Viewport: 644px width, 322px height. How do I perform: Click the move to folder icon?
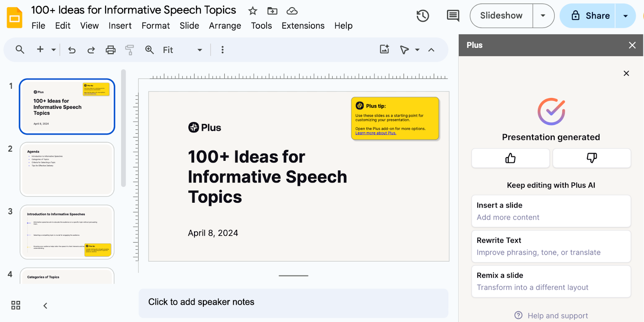(x=272, y=11)
